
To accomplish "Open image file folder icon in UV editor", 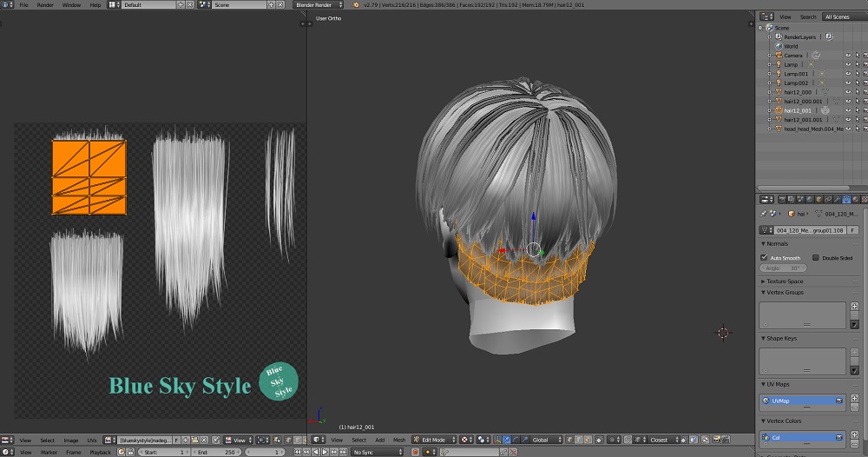I will pos(194,440).
